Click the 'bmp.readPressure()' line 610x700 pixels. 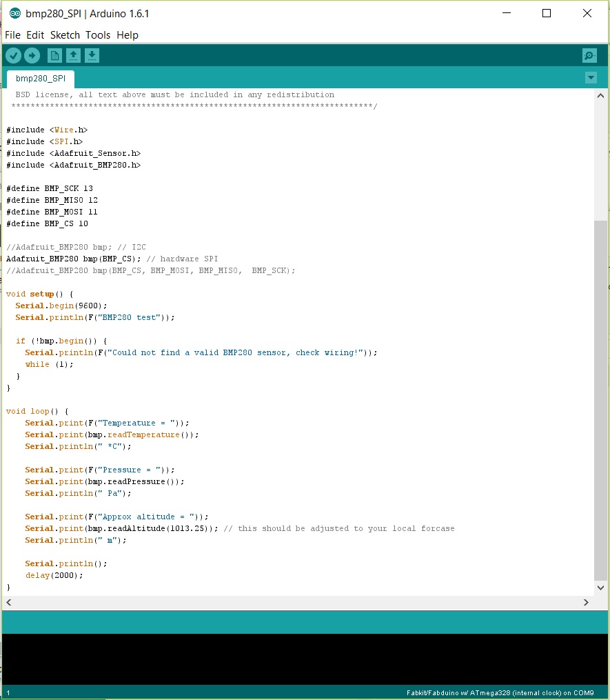pyautogui.click(x=105, y=481)
